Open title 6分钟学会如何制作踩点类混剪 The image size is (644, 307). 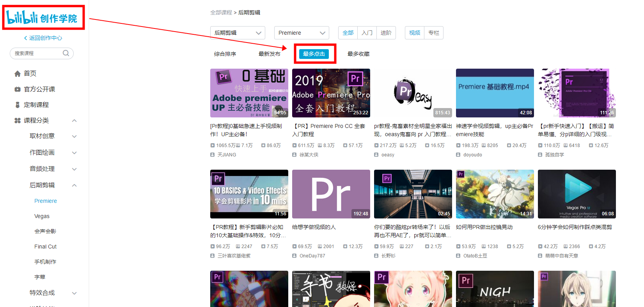tap(575, 227)
